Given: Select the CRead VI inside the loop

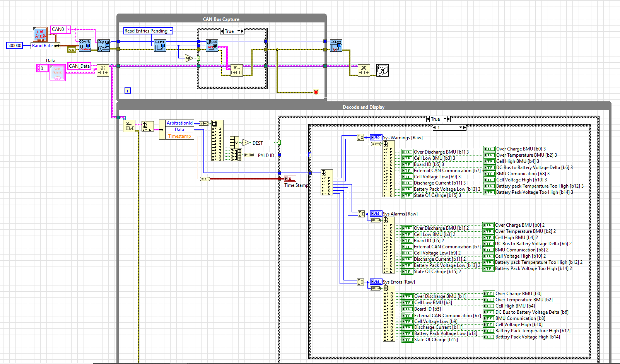Looking at the screenshot, I should click(212, 45).
